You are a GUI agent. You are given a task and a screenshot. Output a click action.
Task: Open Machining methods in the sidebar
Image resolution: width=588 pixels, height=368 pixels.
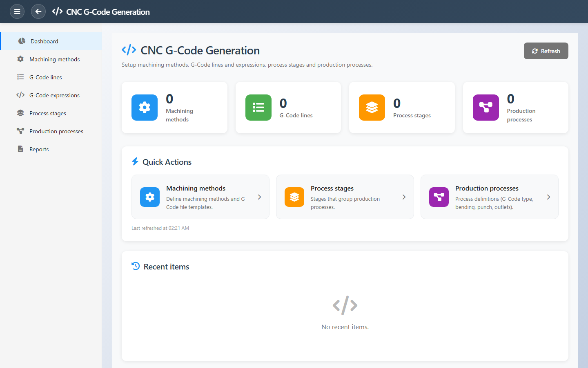click(x=54, y=59)
